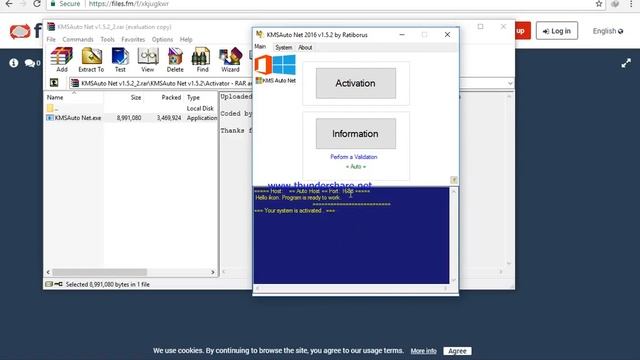Expand the WinRAR address path dropdown

(510, 83)
